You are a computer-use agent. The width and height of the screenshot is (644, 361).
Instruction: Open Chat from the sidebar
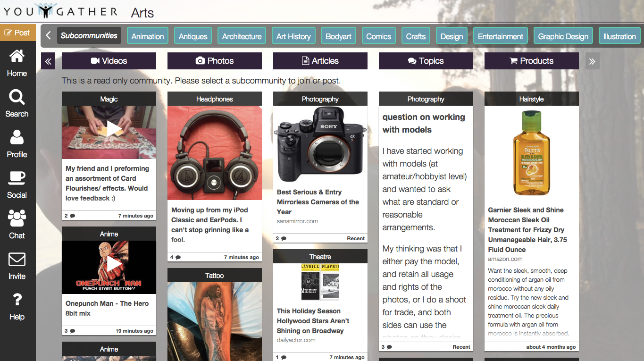[17, 219]
